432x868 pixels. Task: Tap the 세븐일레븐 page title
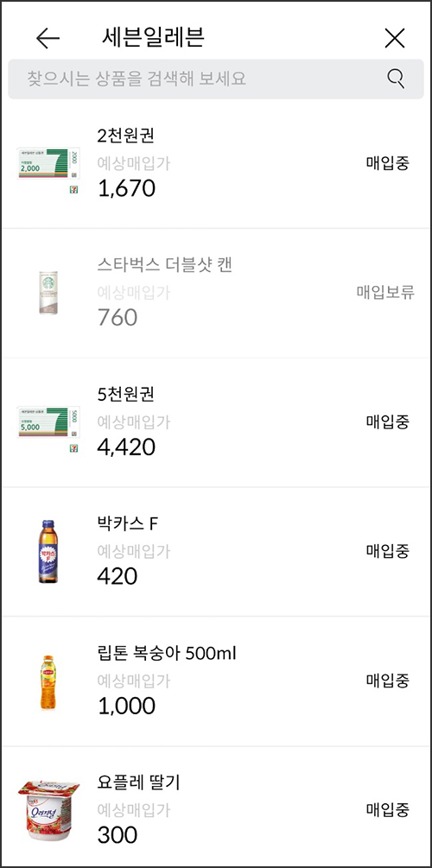click(154, 37)
